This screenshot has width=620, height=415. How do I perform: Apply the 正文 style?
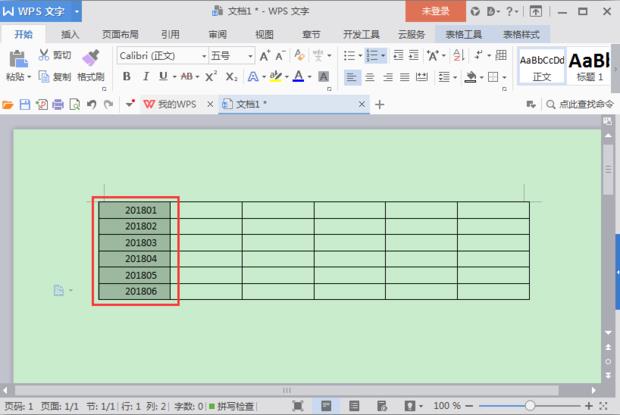(x=542, y=66)
